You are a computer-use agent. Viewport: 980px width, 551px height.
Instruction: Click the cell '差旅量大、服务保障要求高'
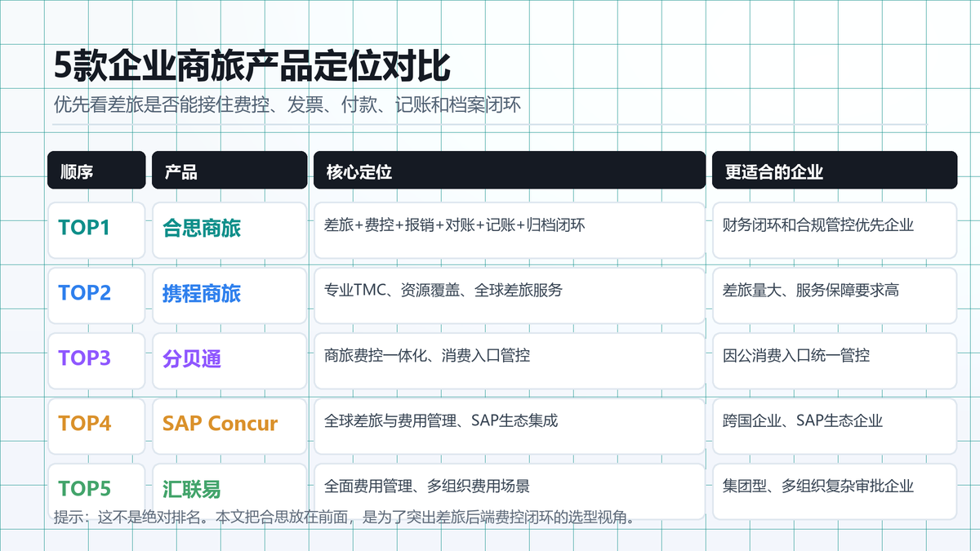pyautogui.click(x=835, y=295)
